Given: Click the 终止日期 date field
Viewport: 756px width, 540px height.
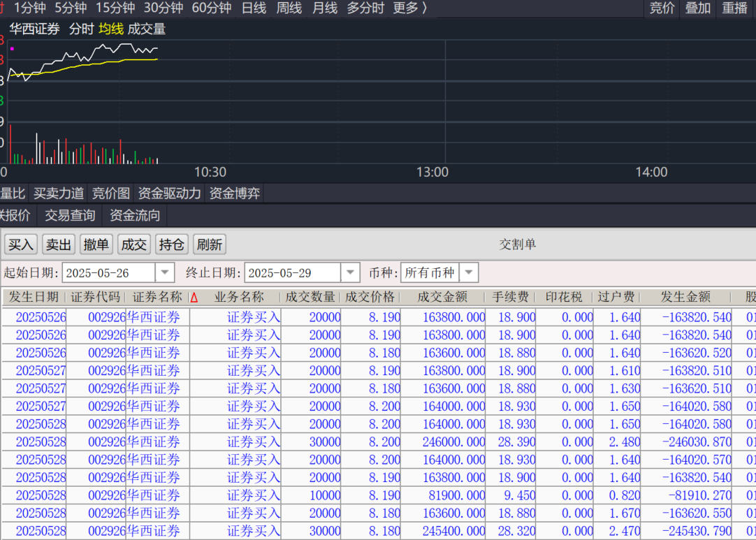Looking at the screenshot, I should pyautogui.click(x=293, y=273).
